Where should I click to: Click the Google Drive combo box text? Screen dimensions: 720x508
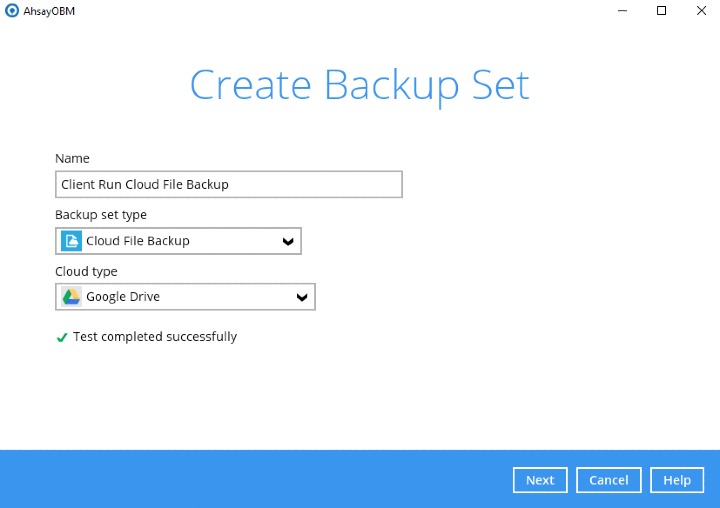point(123,297)
